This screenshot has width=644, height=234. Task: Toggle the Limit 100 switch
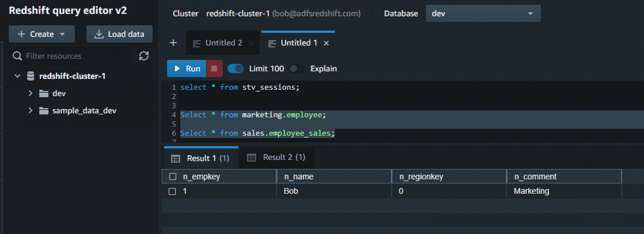coord(235,68)
